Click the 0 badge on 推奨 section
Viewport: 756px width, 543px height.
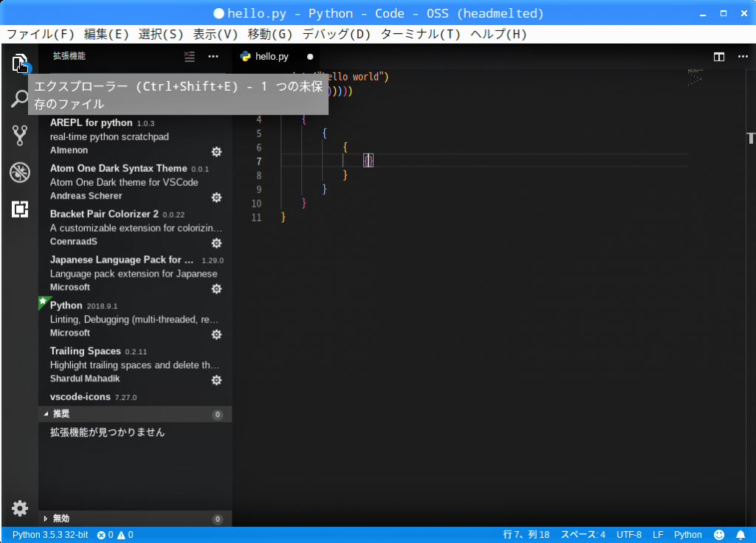pyautogui.click(x=218, y=415)
